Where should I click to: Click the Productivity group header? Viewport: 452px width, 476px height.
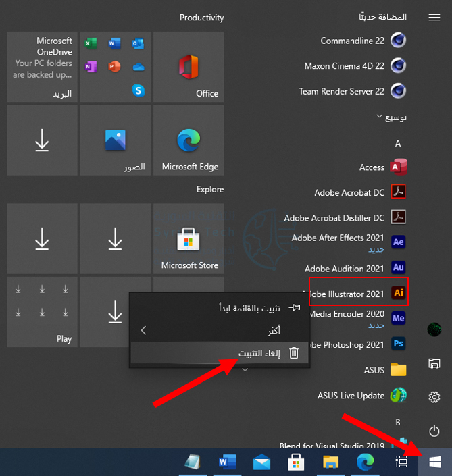click(x=202, y=18)
